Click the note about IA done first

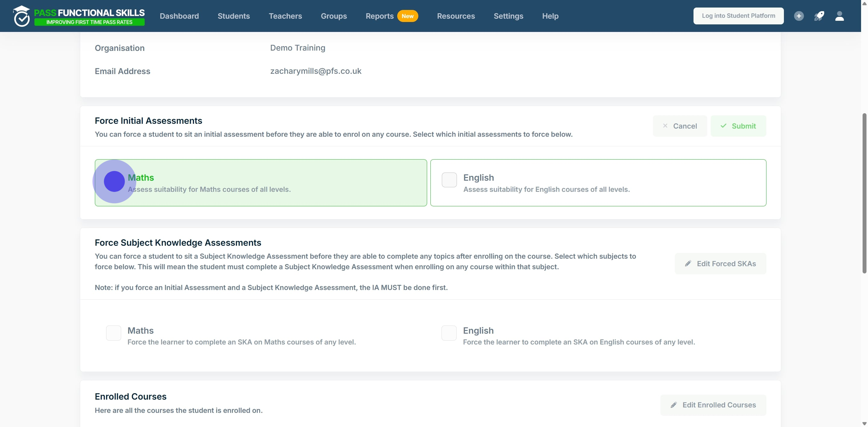coord(271,288)
